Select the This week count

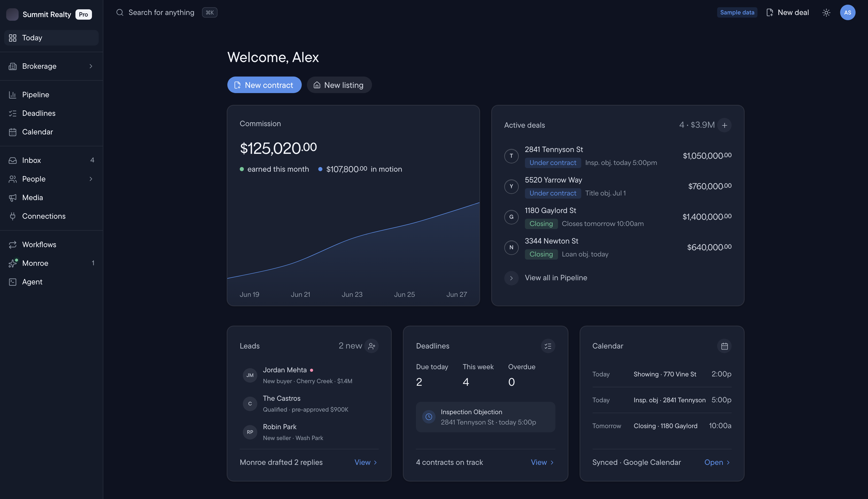[466, 382]
